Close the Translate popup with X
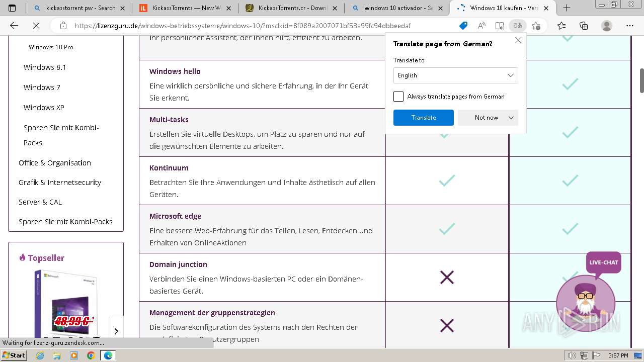Viewport: 644px width, 362px height. click(x=518, y=40)
